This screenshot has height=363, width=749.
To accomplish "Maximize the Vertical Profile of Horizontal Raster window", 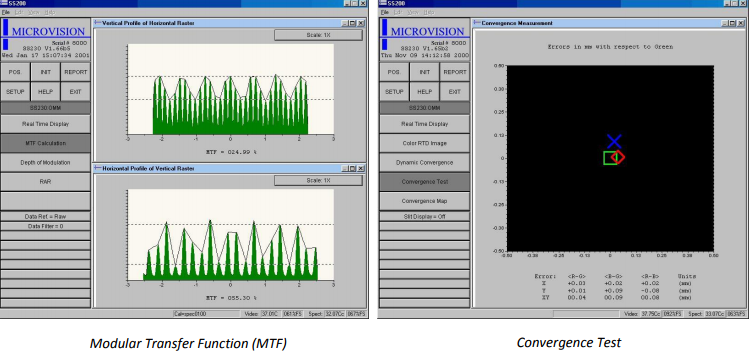I will coord(353,23).
